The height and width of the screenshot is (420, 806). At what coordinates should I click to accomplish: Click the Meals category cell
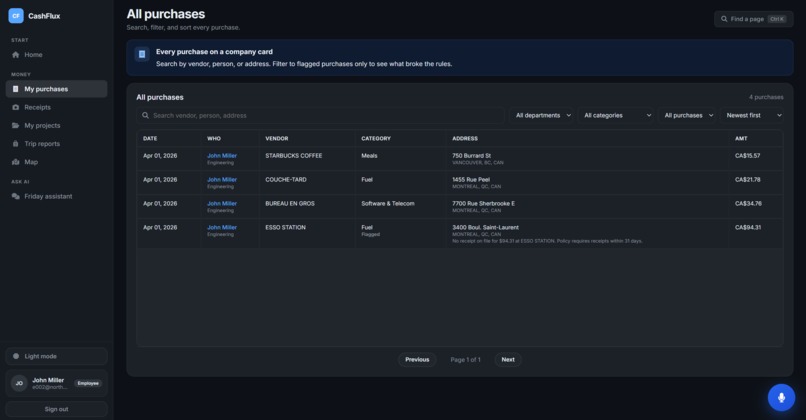[369, 156]
